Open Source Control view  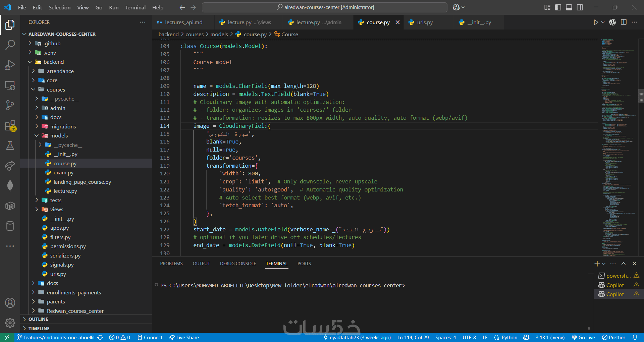point(10,105)
